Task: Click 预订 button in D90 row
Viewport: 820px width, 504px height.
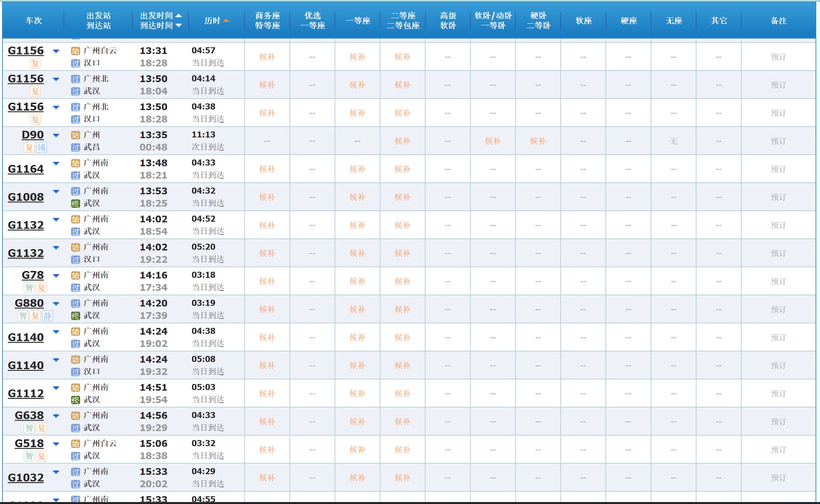Action: pyautogui.click(x=778, y=141)
